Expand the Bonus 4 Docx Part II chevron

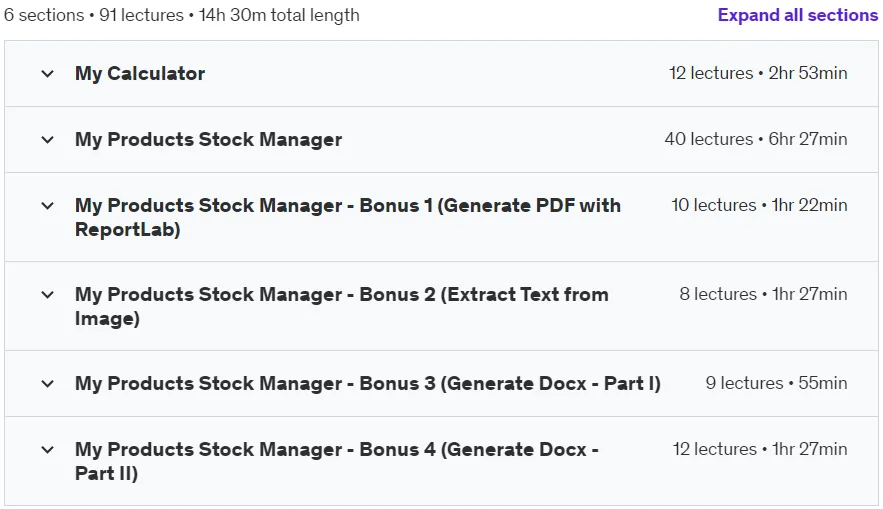click(x=48, y=450)
